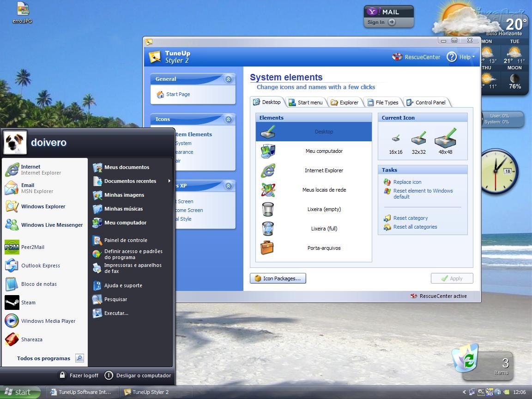This screenshot has height=399, width=532.
Task: Select the 48x48 current icon preview
Action: click(446, 138)
